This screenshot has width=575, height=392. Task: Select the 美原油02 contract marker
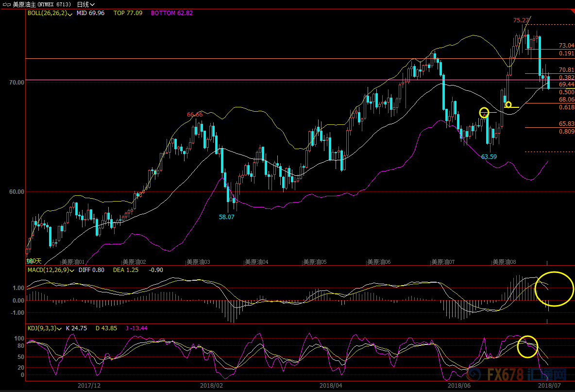click(x=134, y=262)
